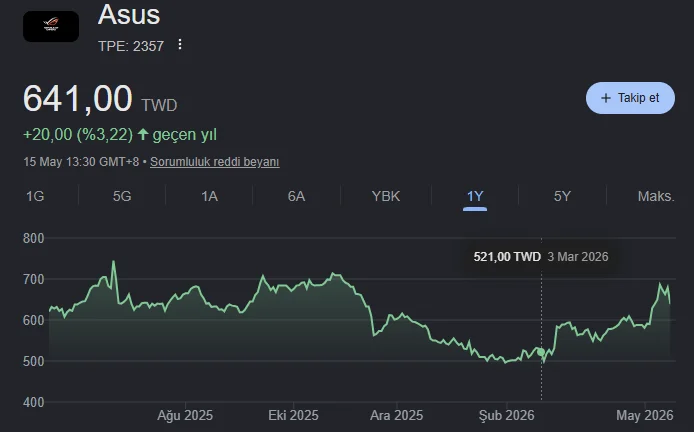Open the three-dot options menu beside TPE: 2357
694x432 pixels.
coord(180,44)
